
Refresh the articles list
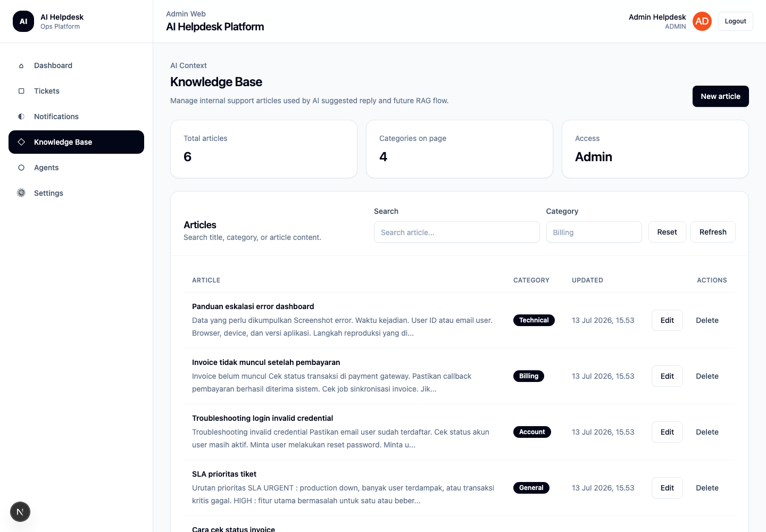point(713,232)
